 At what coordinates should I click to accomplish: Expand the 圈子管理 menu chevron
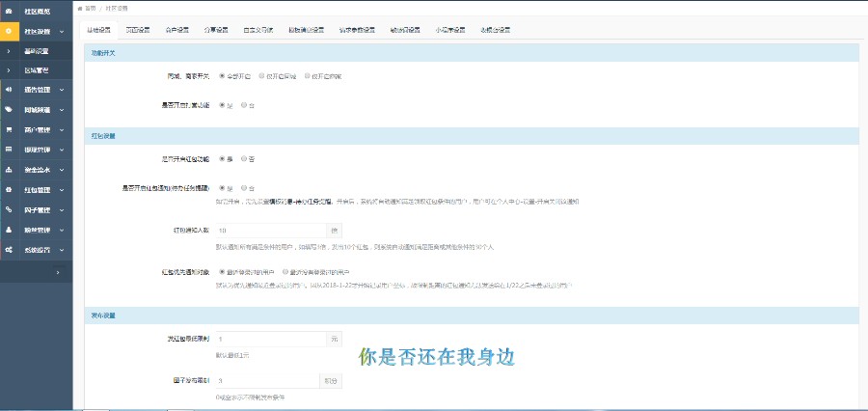tap(62, 210)
